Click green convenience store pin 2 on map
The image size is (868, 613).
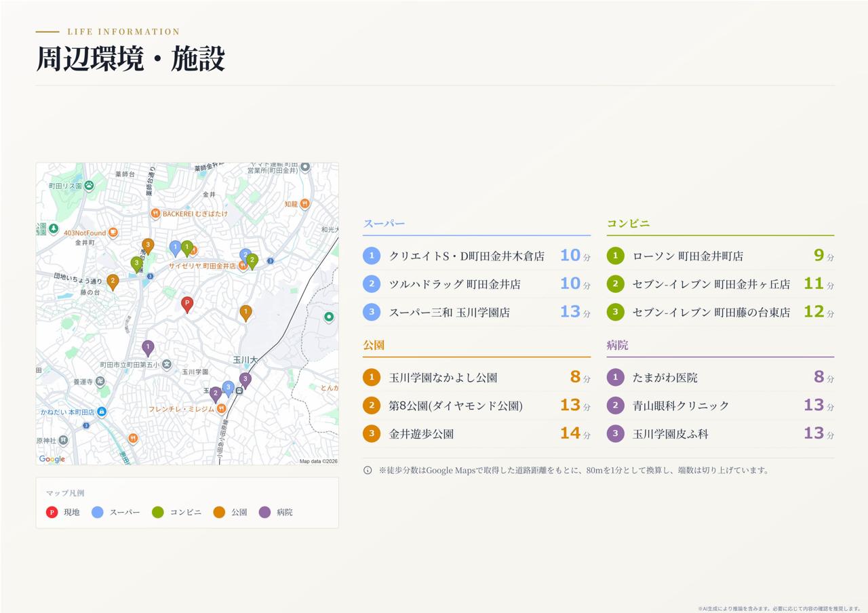[x=252, y=261]
